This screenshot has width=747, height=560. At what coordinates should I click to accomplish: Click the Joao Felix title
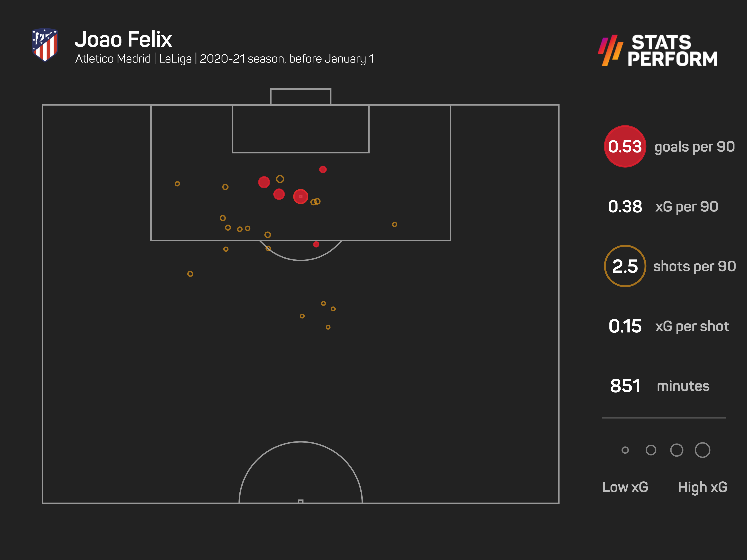[123, 40]
